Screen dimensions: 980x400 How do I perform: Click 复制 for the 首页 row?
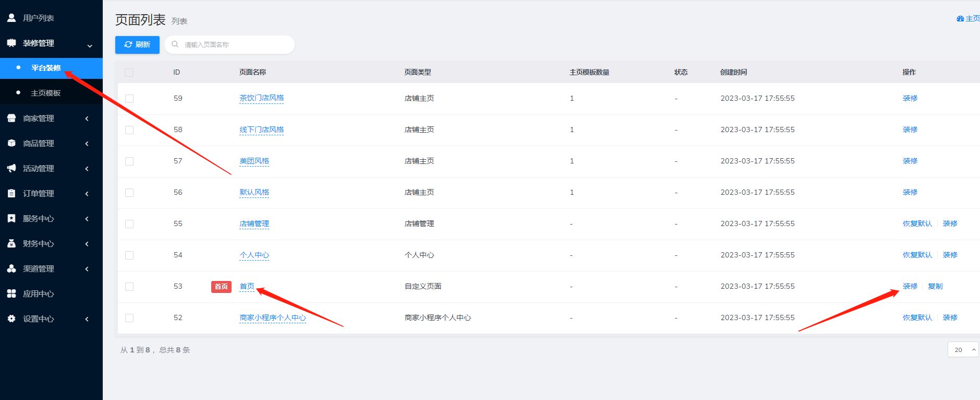pos(935,286)
